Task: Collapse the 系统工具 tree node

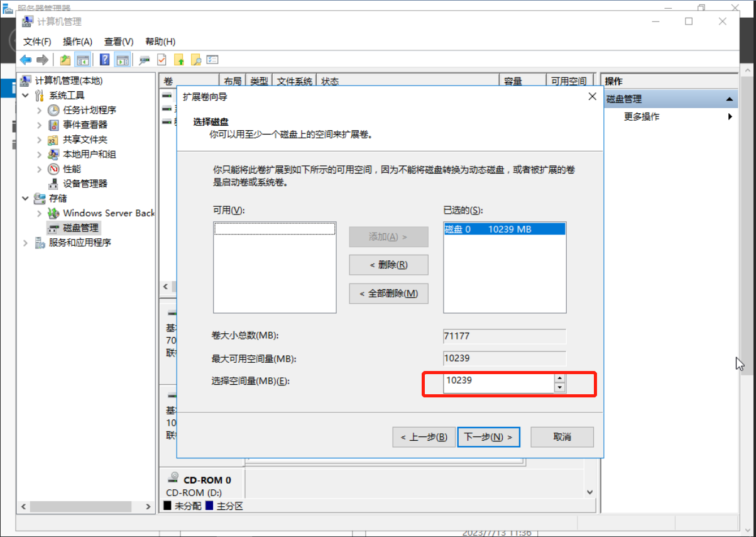Action: pyautogui.click(x=25, y=95)
